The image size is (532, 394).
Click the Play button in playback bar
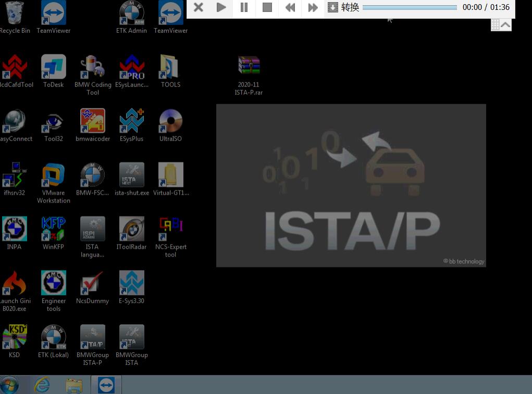coord(221,7)
